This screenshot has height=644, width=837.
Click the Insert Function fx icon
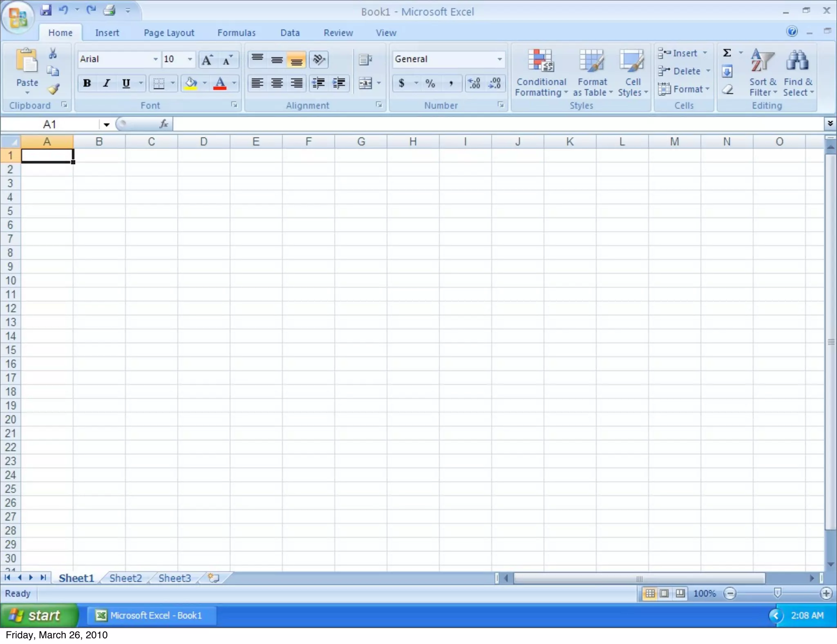pos(164,124)
